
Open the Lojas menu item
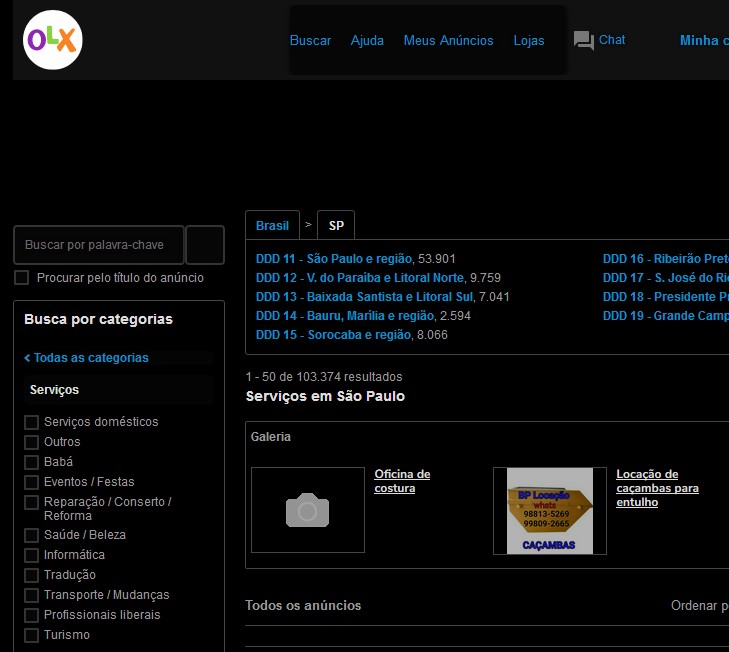point(529,40)
